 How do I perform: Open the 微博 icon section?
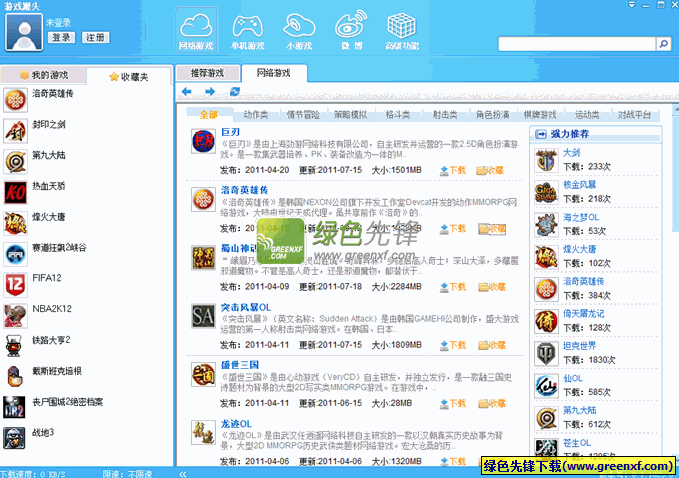click(351, 31)
